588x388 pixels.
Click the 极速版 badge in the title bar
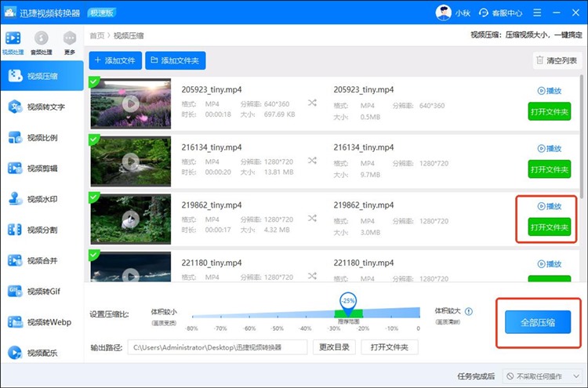click(x=102, y=13)
